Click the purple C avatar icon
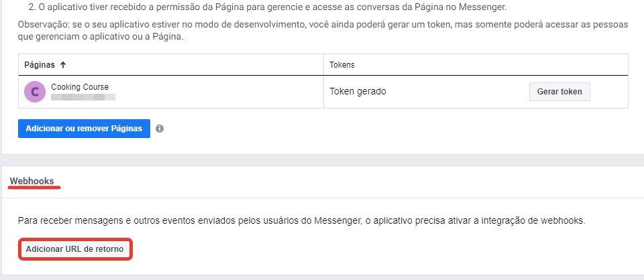This screenshot has height=280, width=644. [35, 92]
